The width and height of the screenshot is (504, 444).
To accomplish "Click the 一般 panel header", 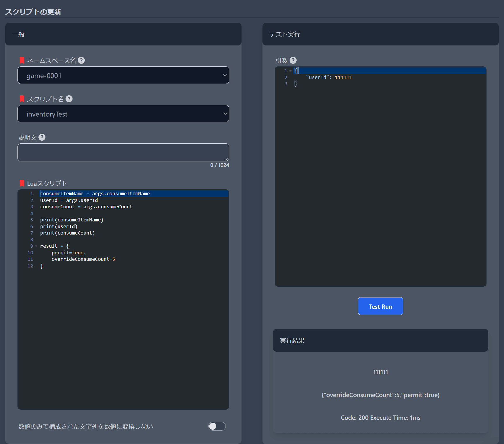I will pos(123,34).
